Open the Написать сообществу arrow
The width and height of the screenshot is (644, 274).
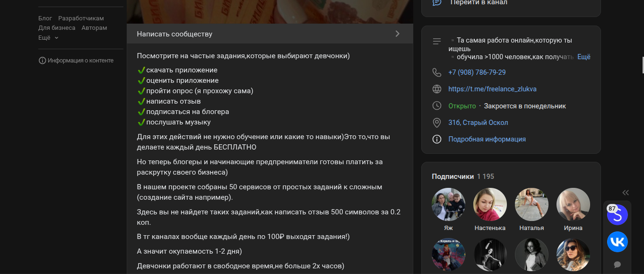point(397,34)
